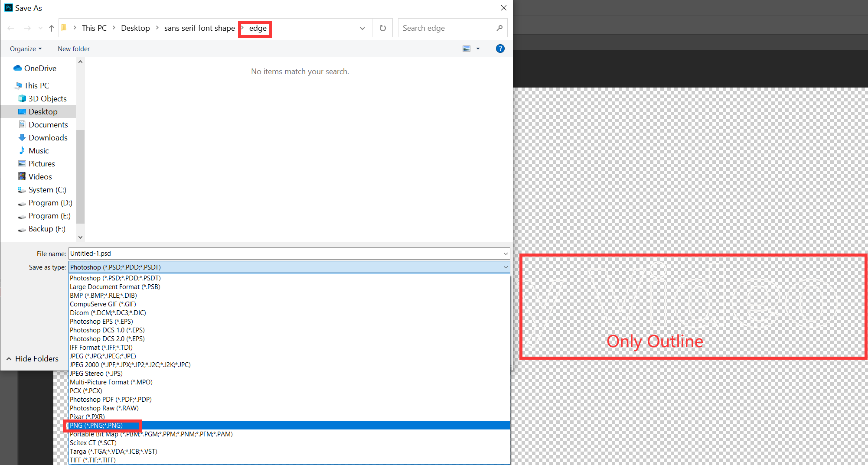The height and width of the screenshot is (465, 868).
Task: Select 'sans serif font shape' breadcrumb
Action: coord(199,28)
